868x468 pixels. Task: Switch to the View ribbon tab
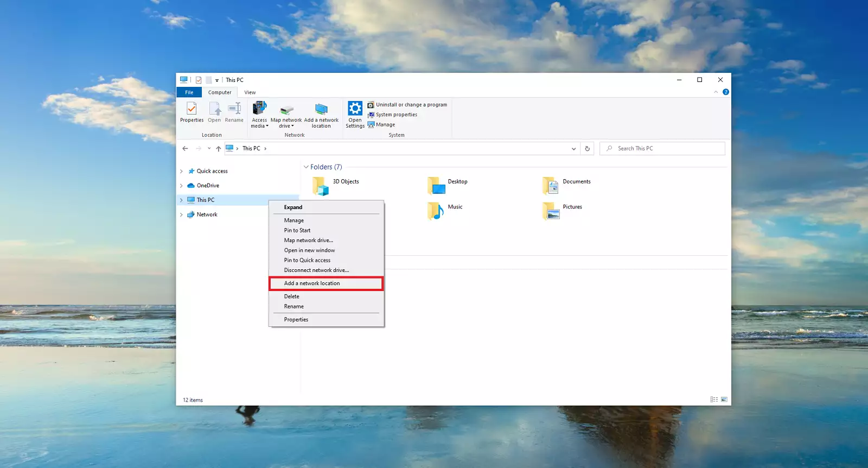coord(250,92)
